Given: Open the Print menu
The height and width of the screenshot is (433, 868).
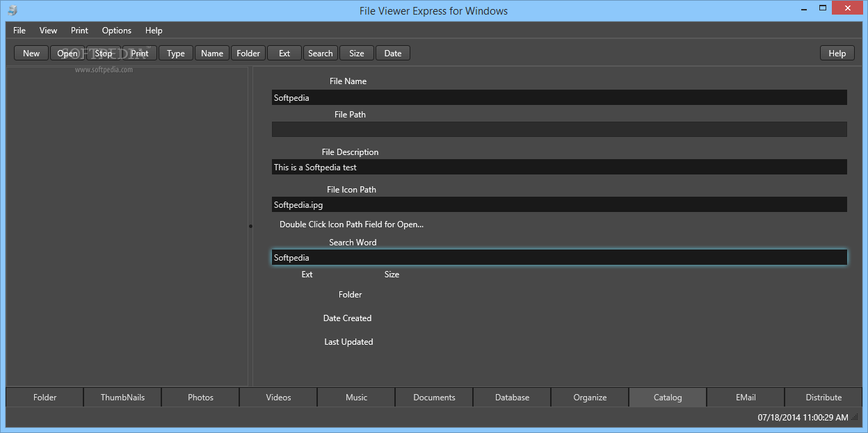Looking at the screenshot, I should pyautogui.click(x=79, y=31).
